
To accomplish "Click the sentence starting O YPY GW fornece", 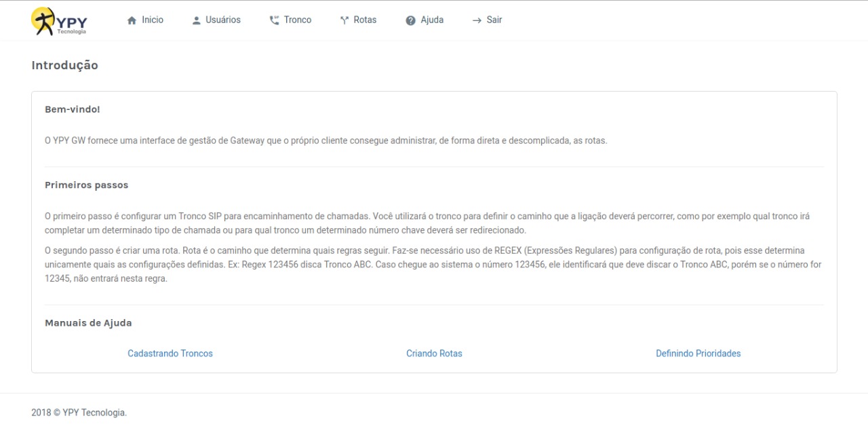I will [326, 141].
